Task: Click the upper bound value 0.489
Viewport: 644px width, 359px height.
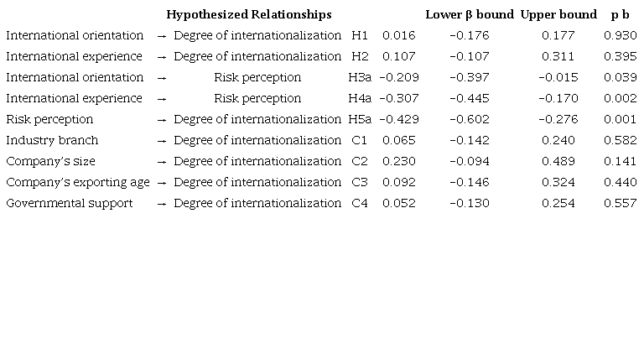Action: pos(558,161)
